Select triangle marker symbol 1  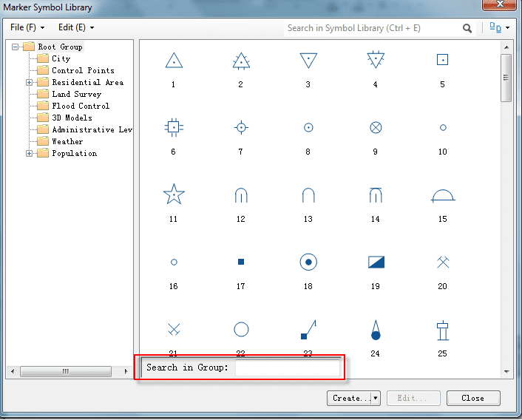tap(173, 61)
